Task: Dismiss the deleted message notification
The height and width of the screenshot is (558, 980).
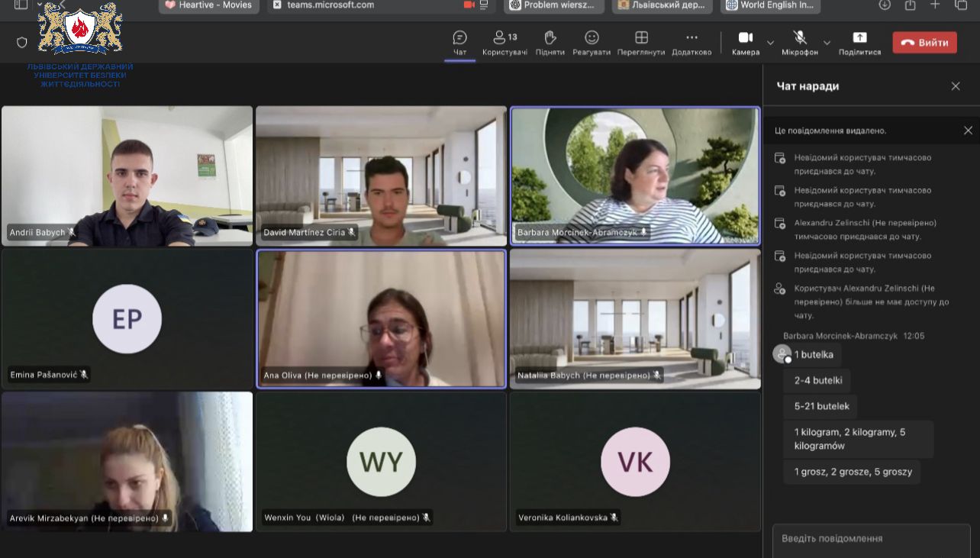Action: pos(968,131)
